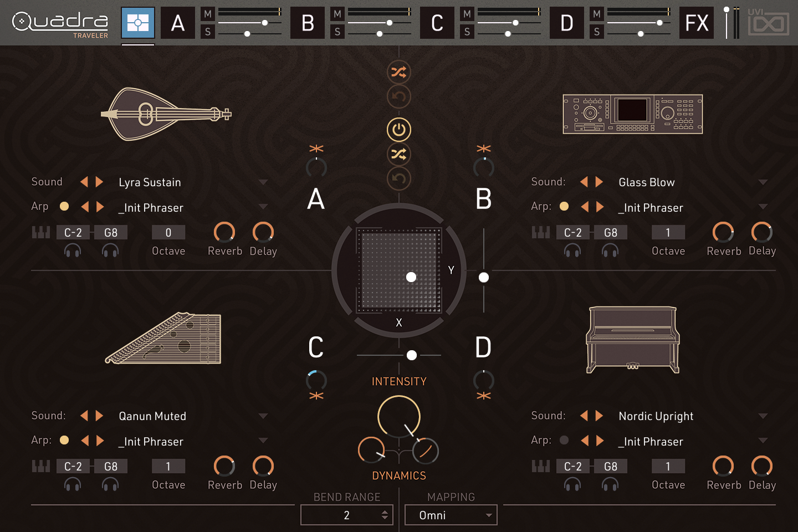The height and width of the screenshot is (532, 798).
Task: Click the Intensity slider handle
Action: click(412, 355)
